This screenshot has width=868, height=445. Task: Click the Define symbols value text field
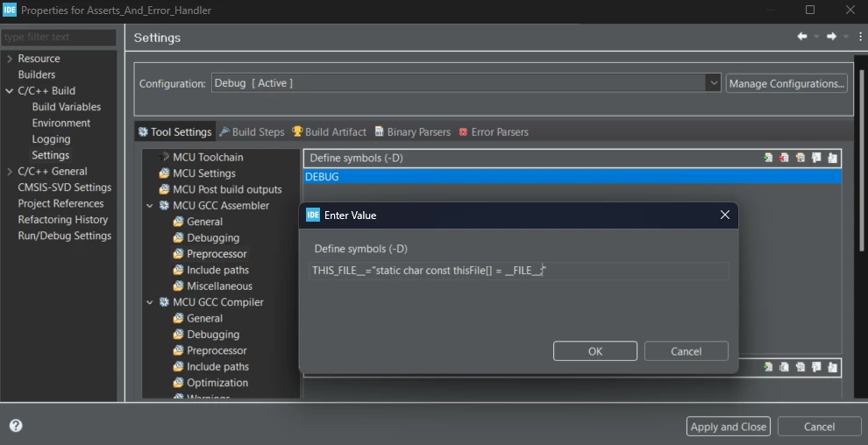point(519,271)
